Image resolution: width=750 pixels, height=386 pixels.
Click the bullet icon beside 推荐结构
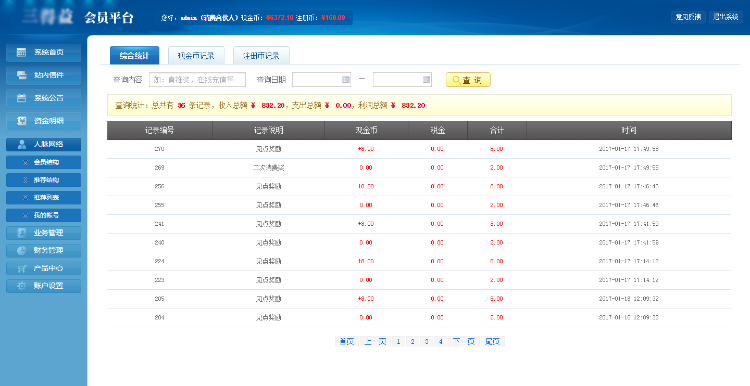pos(25,180)
